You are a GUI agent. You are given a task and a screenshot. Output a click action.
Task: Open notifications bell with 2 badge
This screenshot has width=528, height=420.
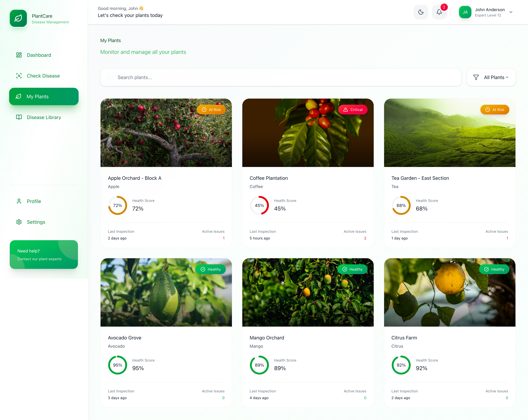439,12
